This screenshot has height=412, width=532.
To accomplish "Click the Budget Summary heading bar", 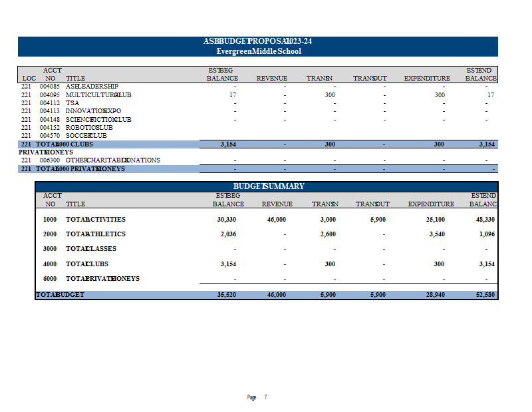I will point(267,186).
